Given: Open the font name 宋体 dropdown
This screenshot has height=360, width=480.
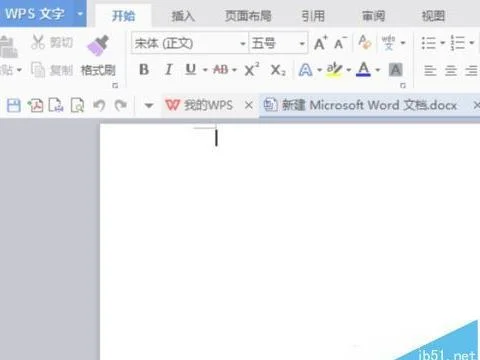Looking at the screenshot, I should [x=243, y=43].
